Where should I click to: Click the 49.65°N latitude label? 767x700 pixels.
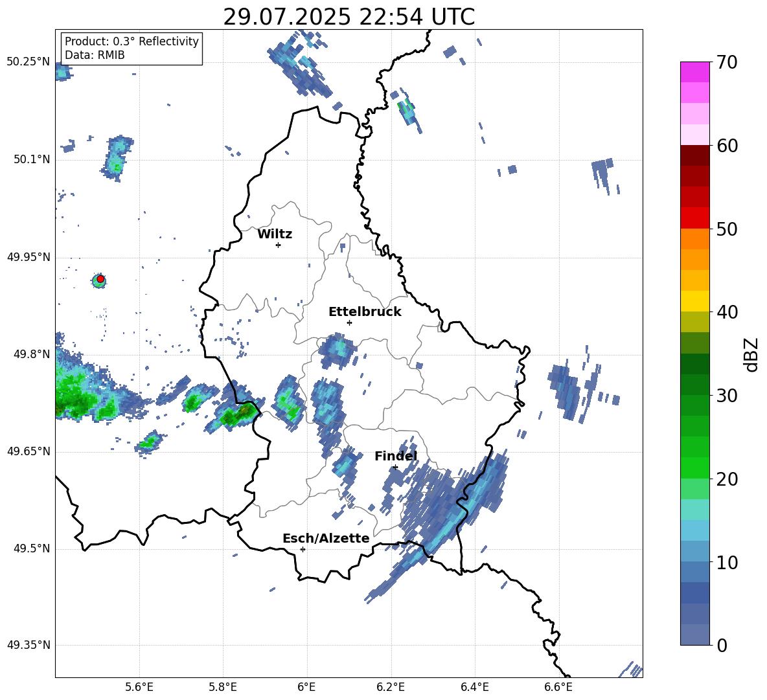pos(28,451)
